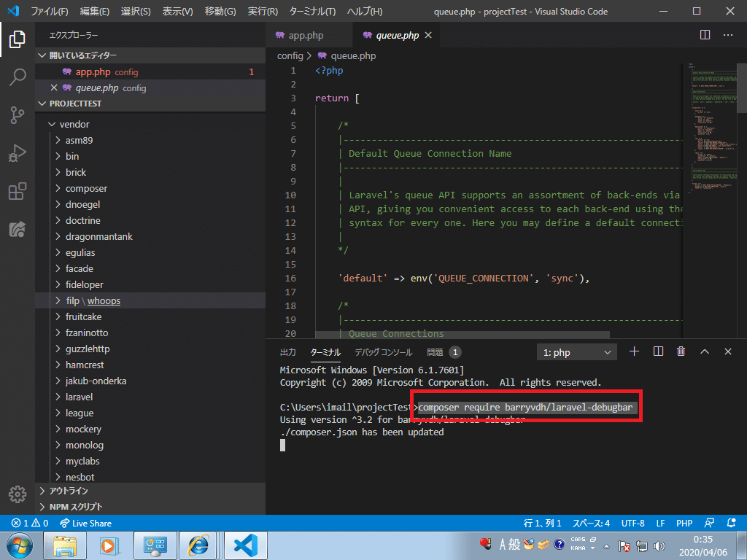Open the Search view in activity bar
Image resolution: width=747 pixels, height=560 pixels.
point(18,77)
